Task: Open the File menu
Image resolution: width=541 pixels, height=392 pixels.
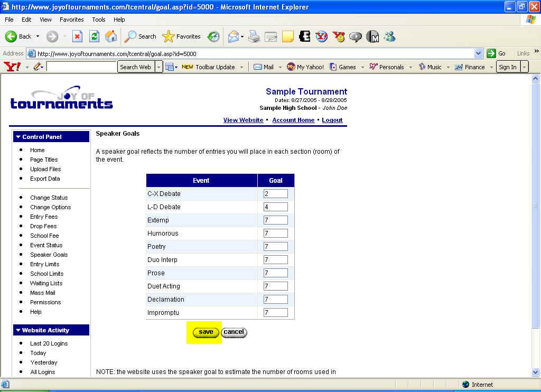Action: tap(9, 20)
